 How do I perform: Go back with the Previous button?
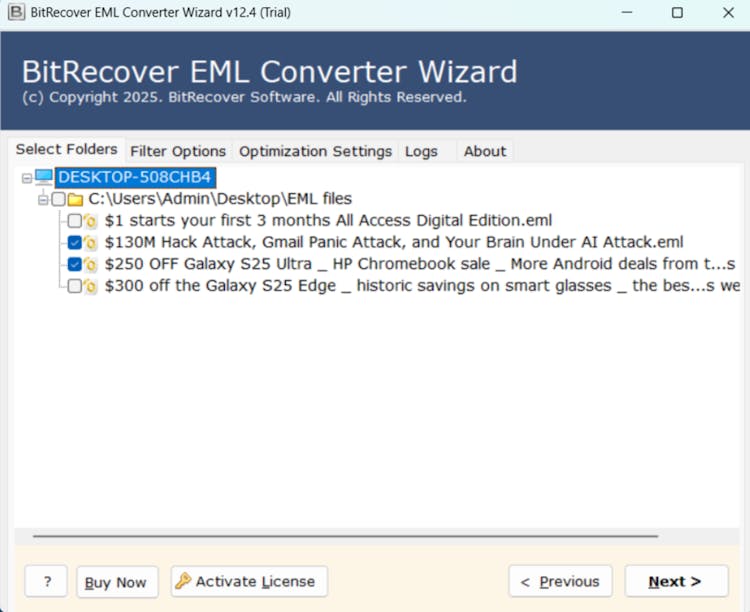coord(561,581)
